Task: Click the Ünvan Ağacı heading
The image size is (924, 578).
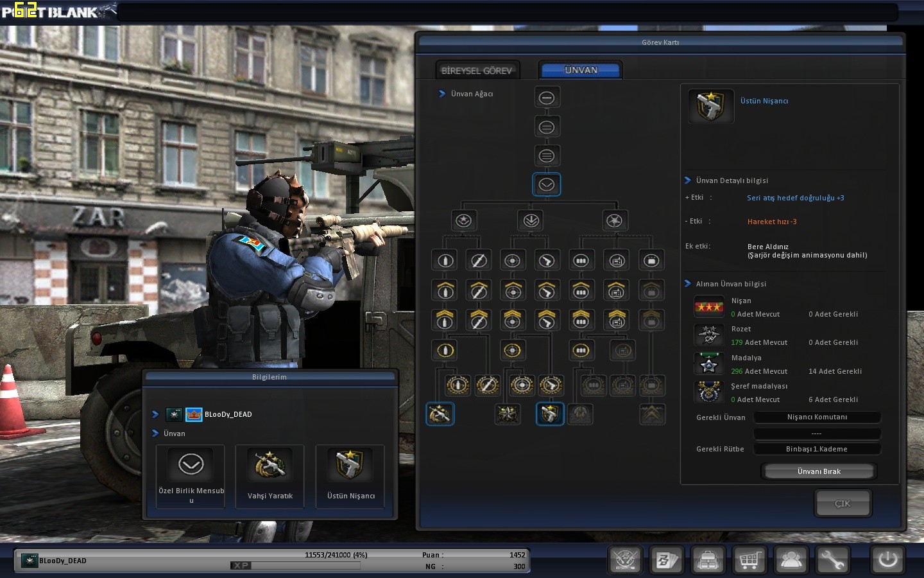Action: tap(472, 94)
